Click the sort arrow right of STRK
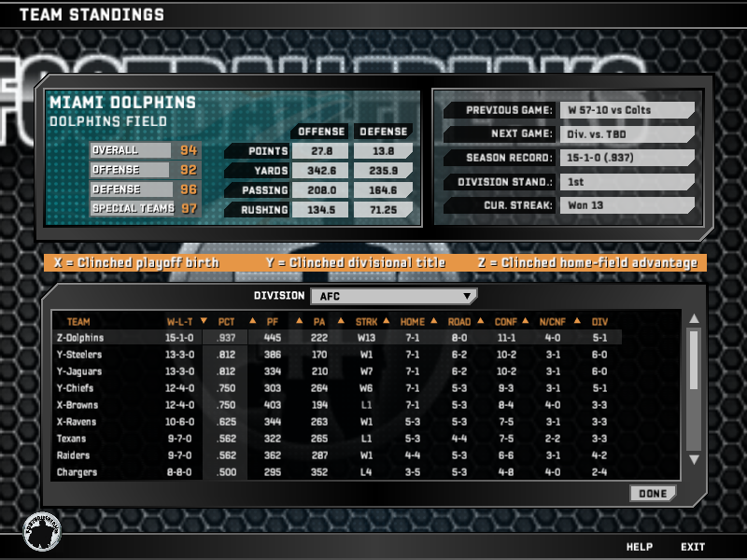The height and width of the screenshot is (560, 747). (x=387, y=320)
